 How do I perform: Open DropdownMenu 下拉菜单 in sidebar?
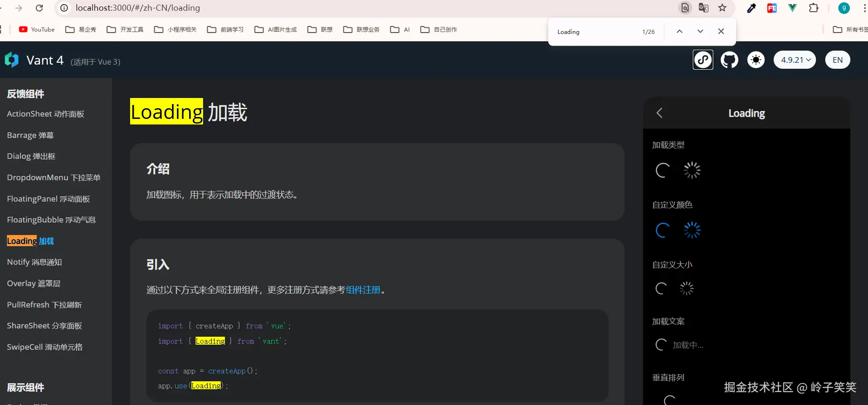click(53, 177)
